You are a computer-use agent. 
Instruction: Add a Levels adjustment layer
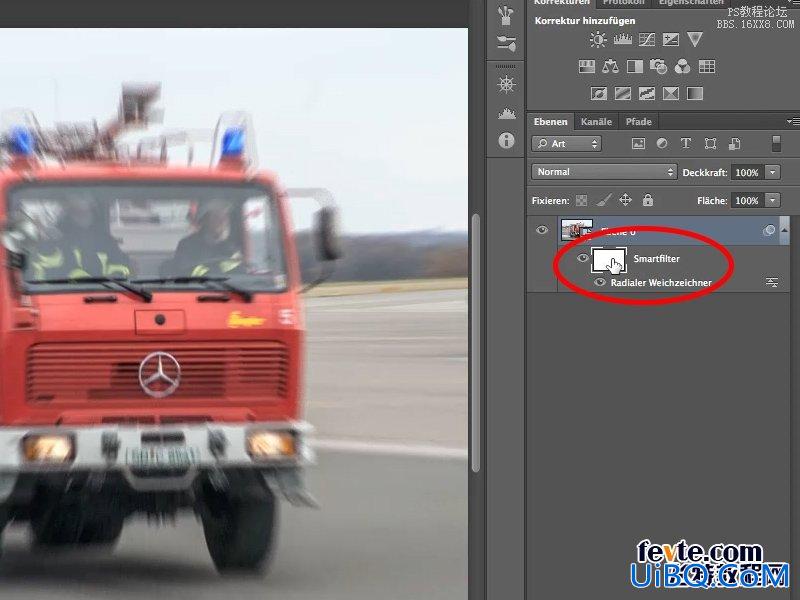tap(622, 39)
